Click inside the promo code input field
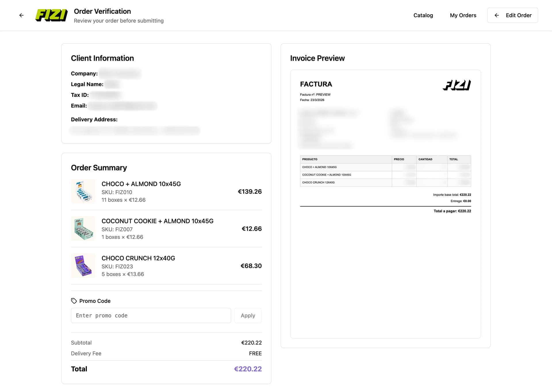552x392 pixels. click(151, 315)
